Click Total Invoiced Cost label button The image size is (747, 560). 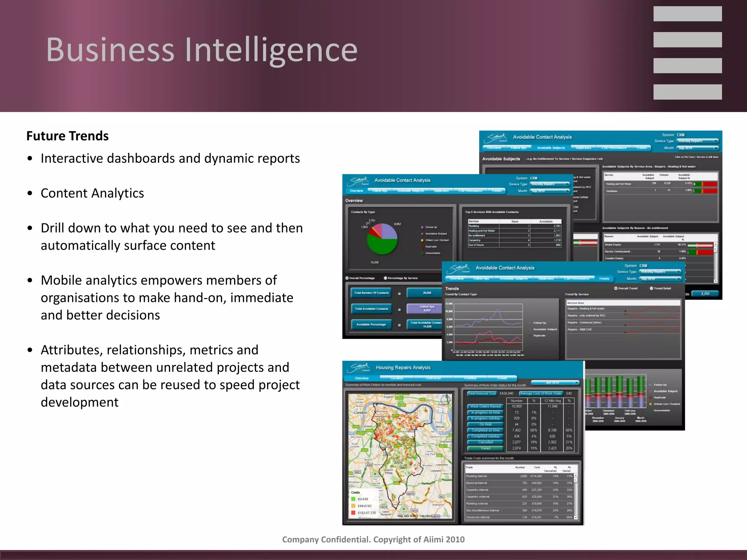(482, 393)
